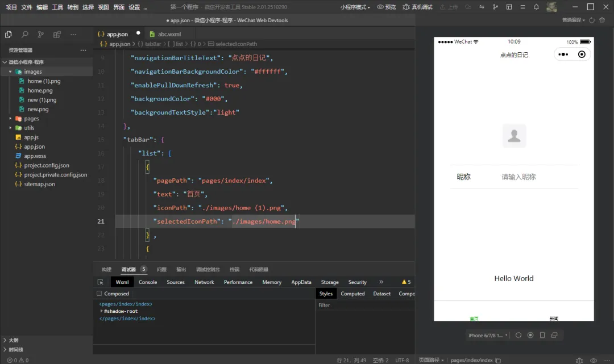Screen dimensions: 614x364
Task: Click the layout panel icon in top toolbar
Action: (509, 7)
